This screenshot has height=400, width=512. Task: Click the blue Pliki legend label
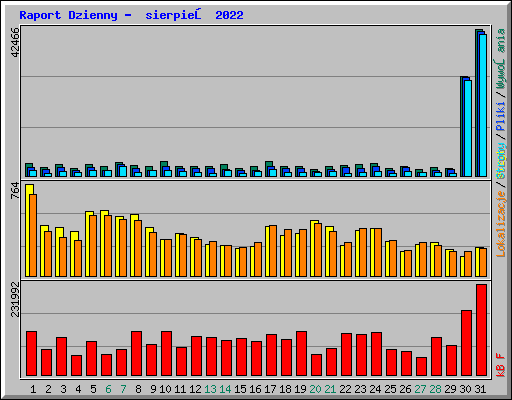501,117
